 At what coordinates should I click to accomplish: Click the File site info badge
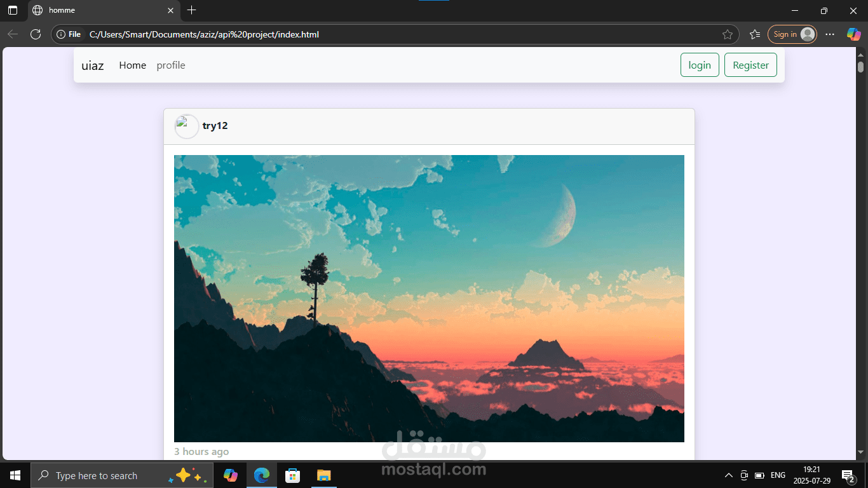point(70,34)
